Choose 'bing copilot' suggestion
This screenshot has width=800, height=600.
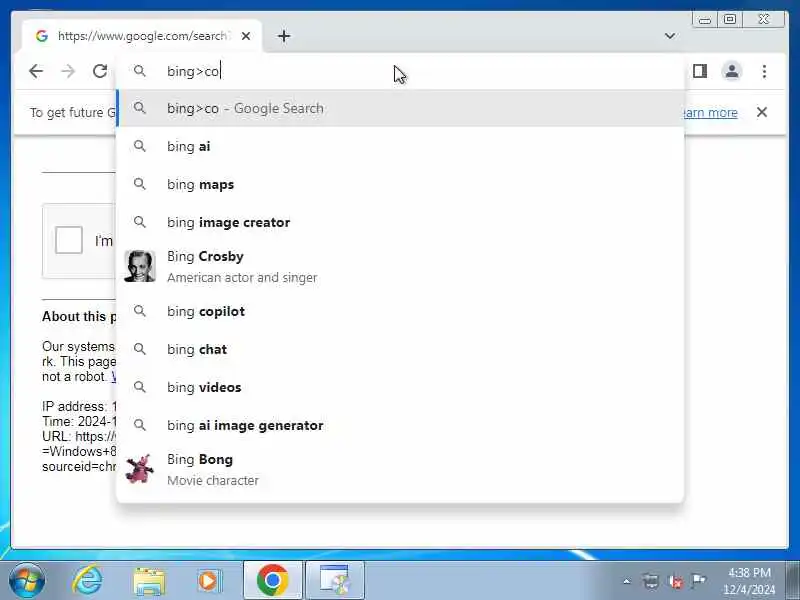(x=401, y=311)
